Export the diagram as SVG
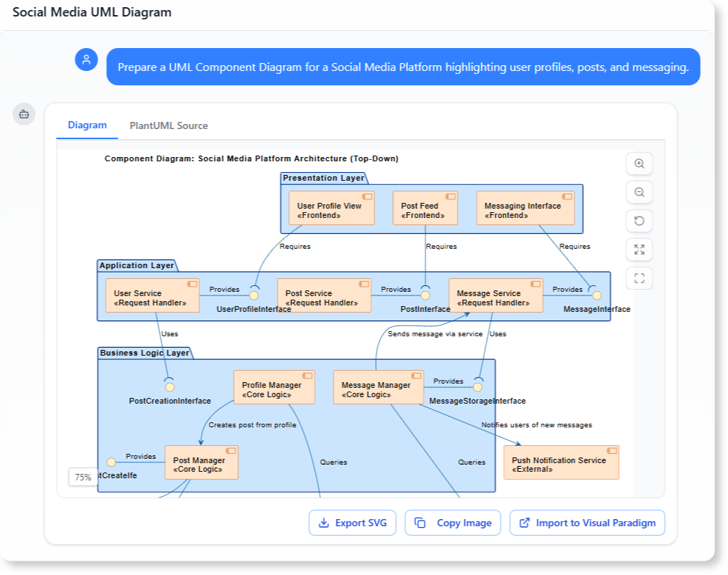 coord(352,523)
